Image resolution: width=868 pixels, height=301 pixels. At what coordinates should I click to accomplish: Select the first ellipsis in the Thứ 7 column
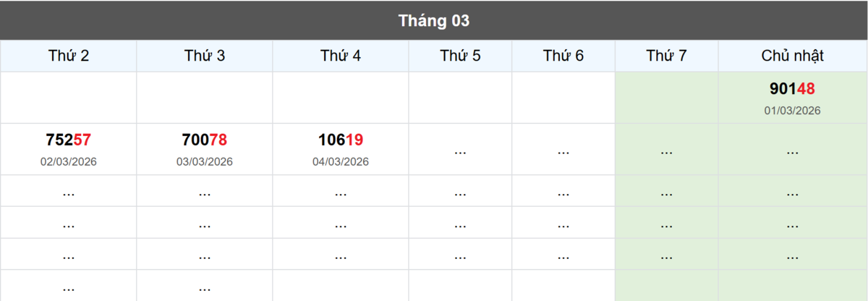point(667,151)
